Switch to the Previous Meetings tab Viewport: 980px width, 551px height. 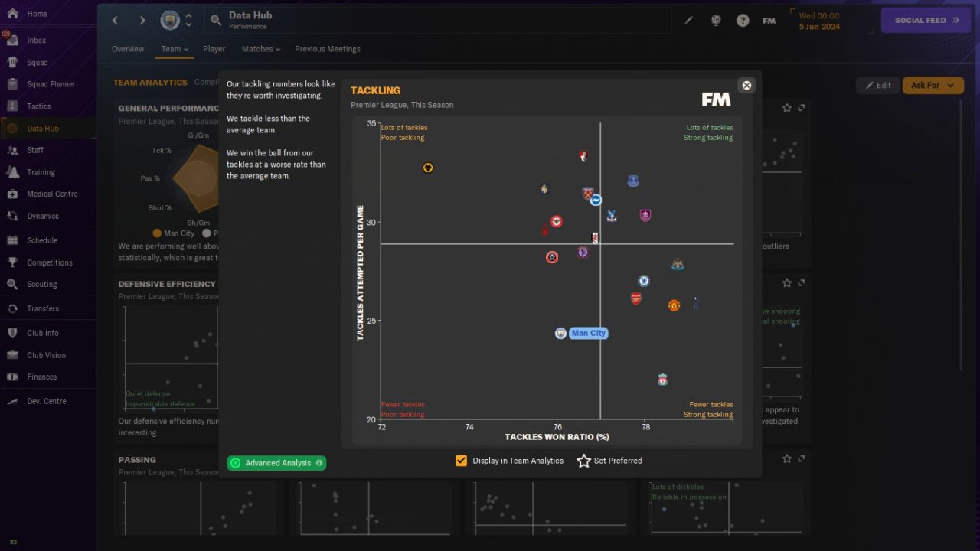(328, 49)
